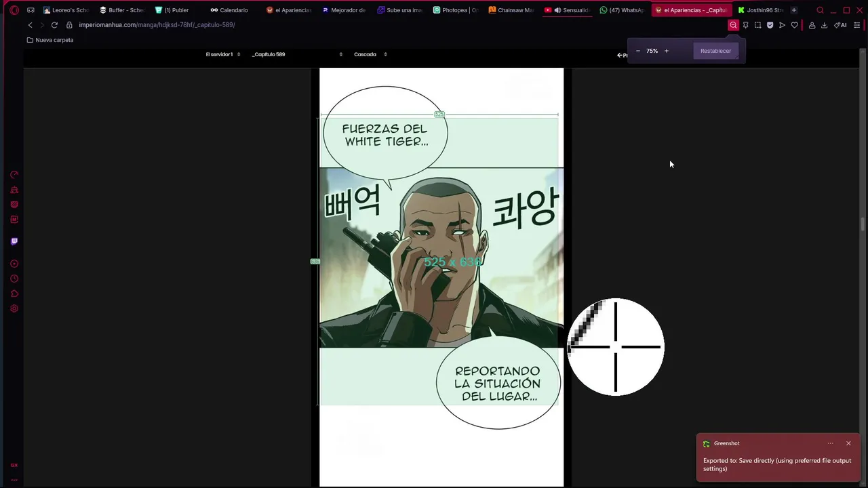
Task: Click the player send arrow icon
Action: [x=782, y=25]
